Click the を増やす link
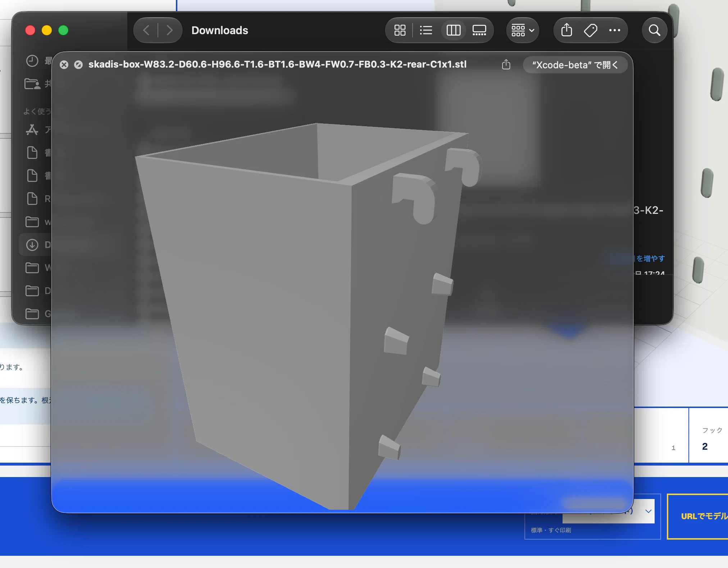 [650, 258]
